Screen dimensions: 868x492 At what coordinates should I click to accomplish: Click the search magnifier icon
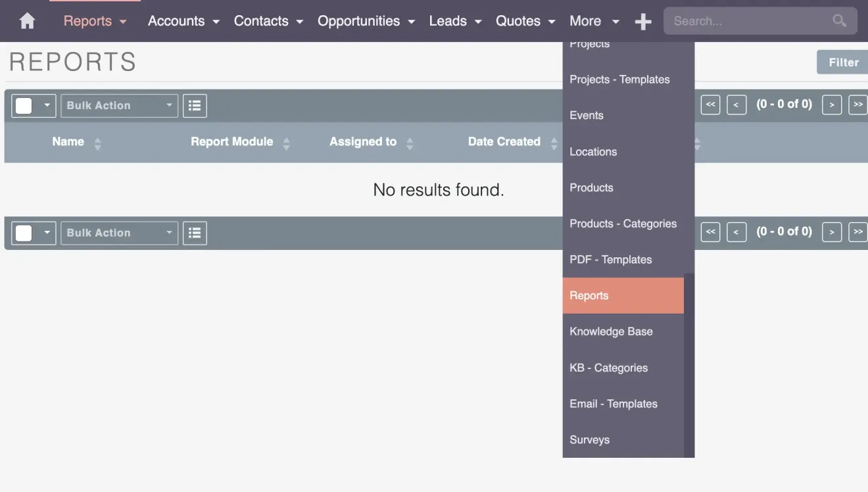838,20
